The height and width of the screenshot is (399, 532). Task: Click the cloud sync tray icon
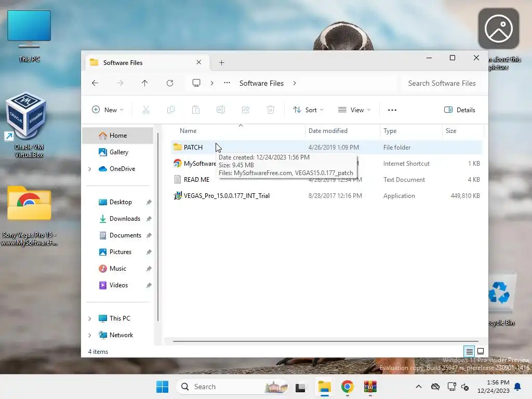point(435,387)
